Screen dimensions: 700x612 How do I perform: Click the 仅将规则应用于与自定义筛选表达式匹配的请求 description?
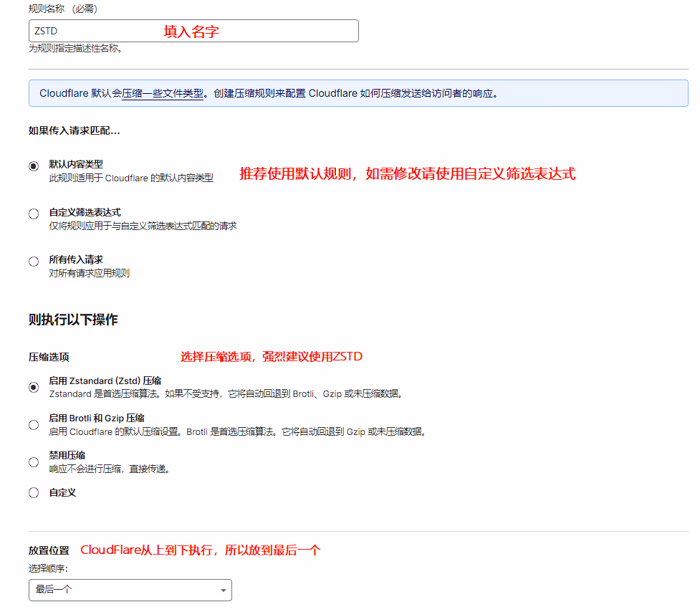click(x=143, y=226)
